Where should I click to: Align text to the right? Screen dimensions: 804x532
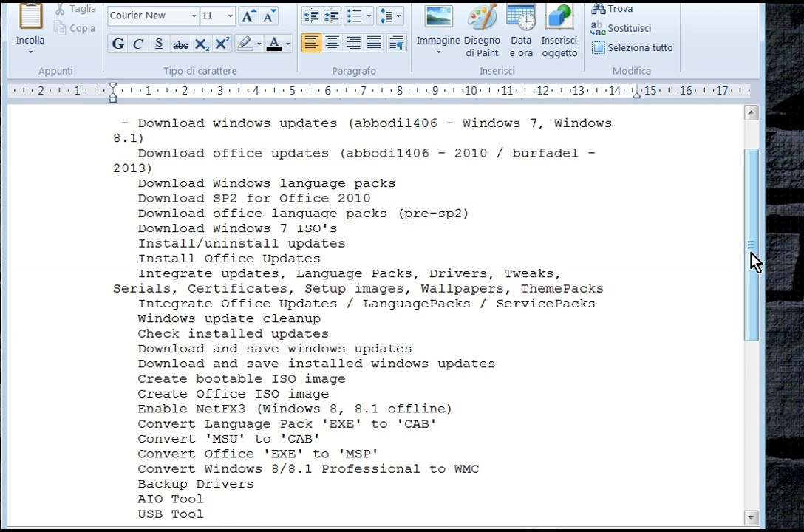(x=353, y=43)
